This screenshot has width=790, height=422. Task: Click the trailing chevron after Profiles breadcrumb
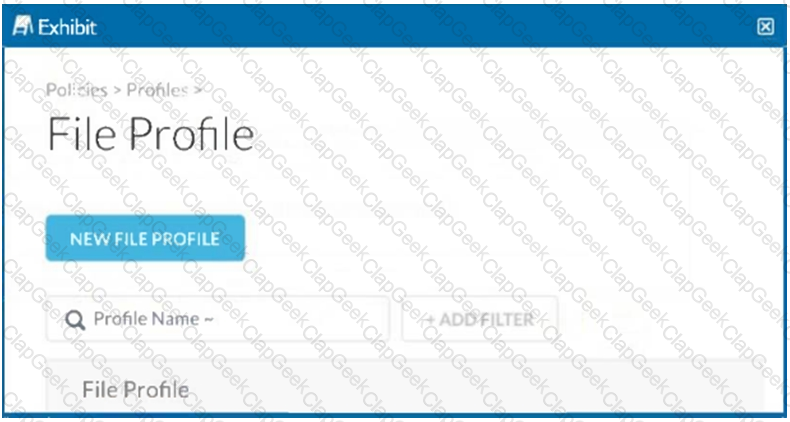pos(198,91)
